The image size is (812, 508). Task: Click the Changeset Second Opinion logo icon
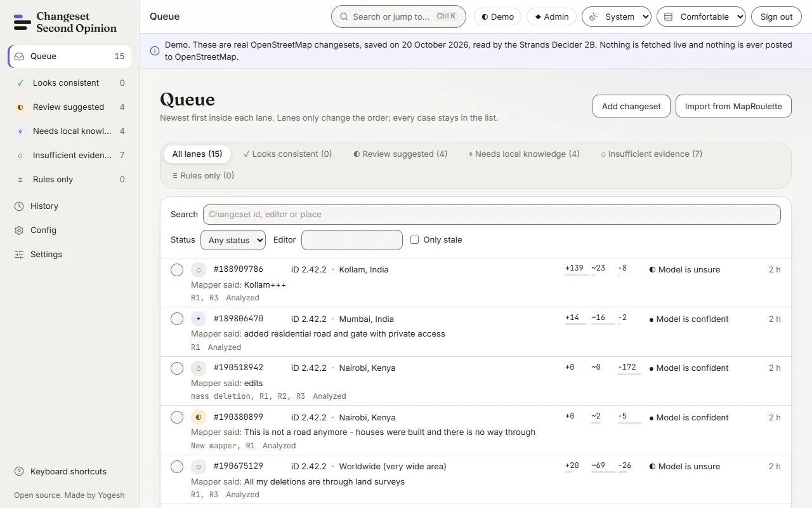[x=22, y=22]
